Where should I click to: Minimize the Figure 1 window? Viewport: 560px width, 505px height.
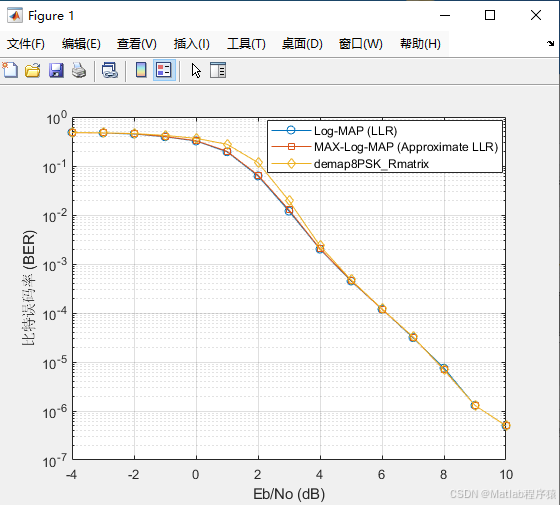click(x=445, y=15)
